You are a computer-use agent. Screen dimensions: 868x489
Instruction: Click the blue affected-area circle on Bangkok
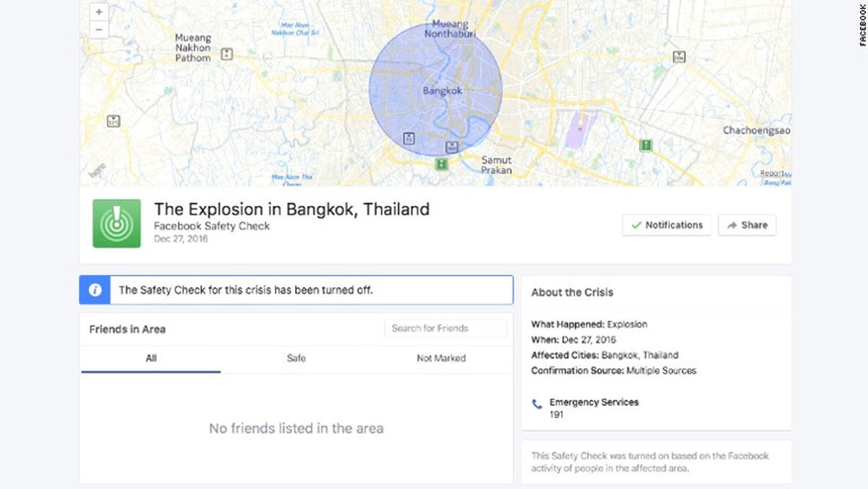click(435, 90)
